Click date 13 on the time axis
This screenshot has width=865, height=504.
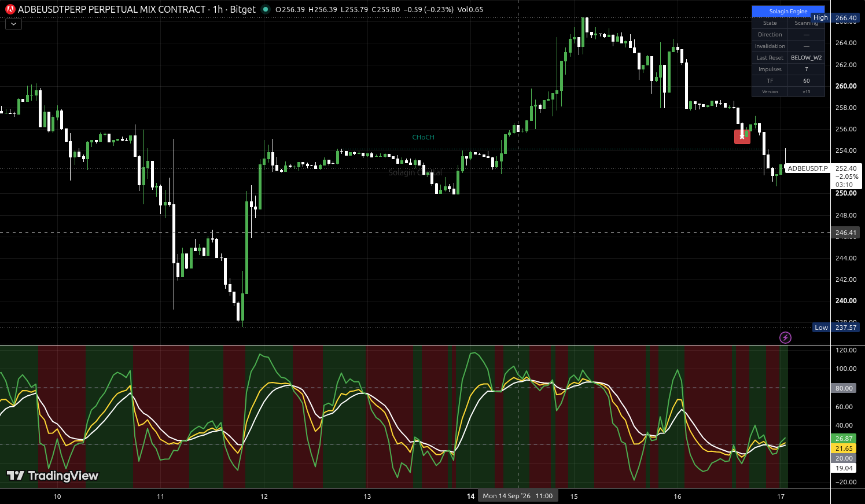coord(367,496)
